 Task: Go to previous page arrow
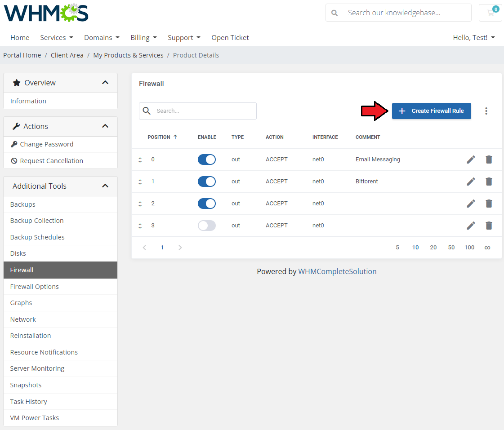coord(145,247)
